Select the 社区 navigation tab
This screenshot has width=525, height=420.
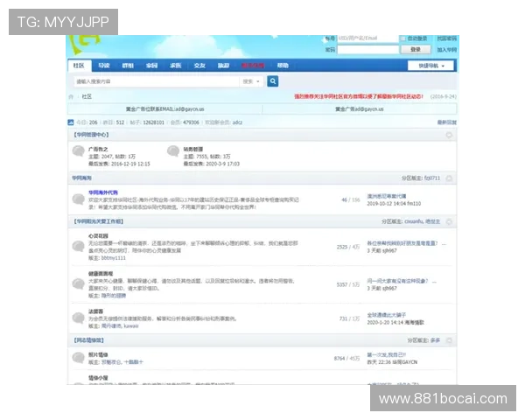tap(79, 66)
